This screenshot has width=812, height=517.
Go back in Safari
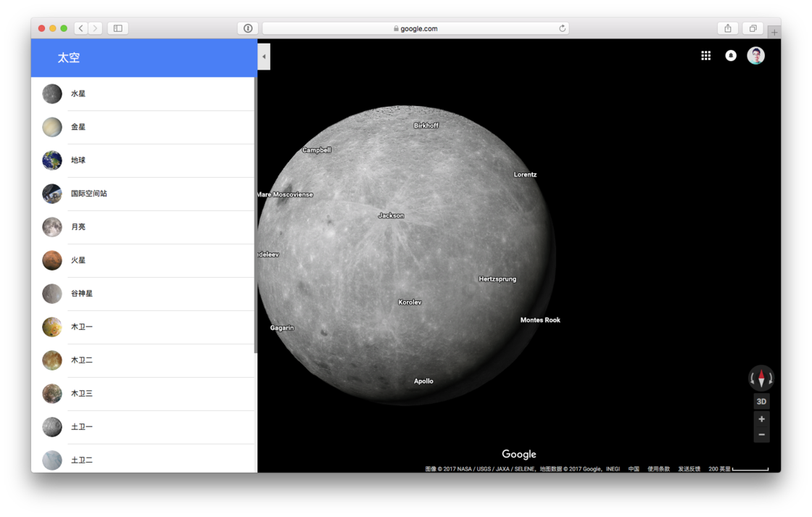click(80, 28)
